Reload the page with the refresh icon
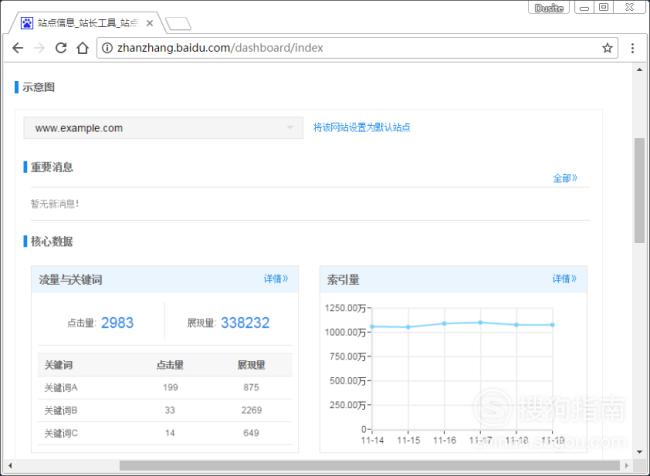Image resolution: width=650 pixels, height=476 pixels. click(61, 48)
